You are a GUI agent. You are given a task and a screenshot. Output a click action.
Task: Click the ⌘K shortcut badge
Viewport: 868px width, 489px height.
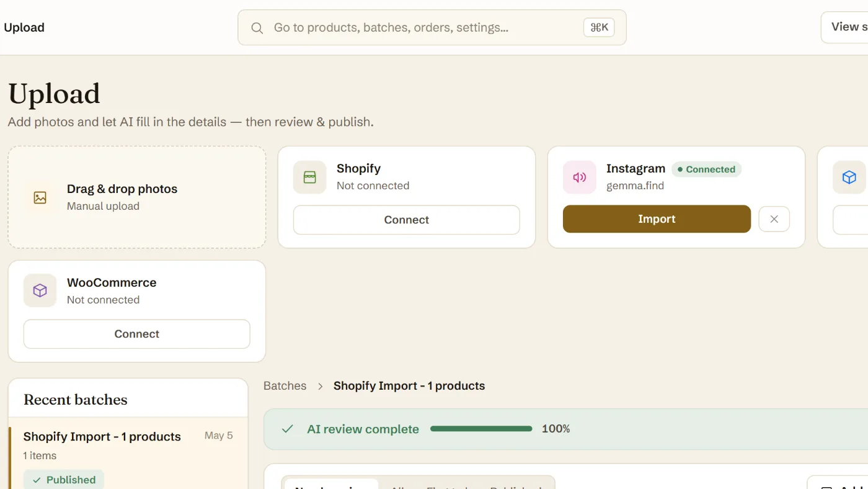(x=599, y=27)
